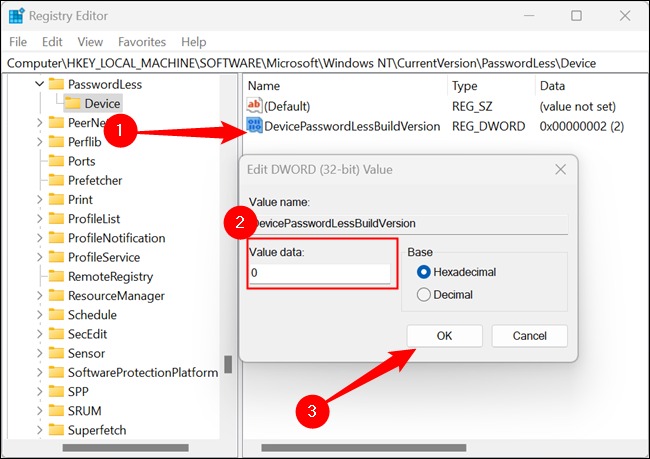The height and width of the screenshot is (459, 650).
Task: Click the registry path address bar
Action: [325, 63]
